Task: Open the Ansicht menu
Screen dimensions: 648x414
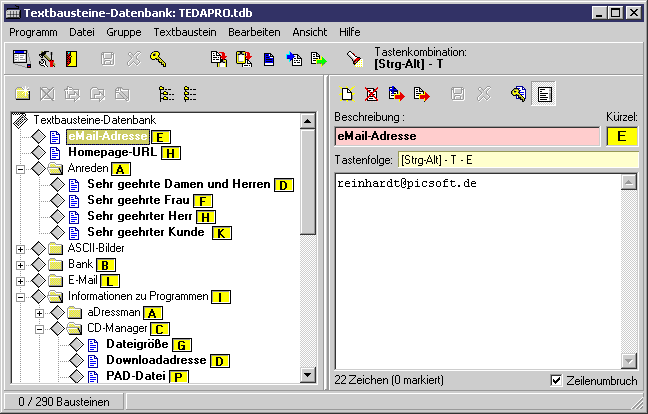Action: click(310, 32)
